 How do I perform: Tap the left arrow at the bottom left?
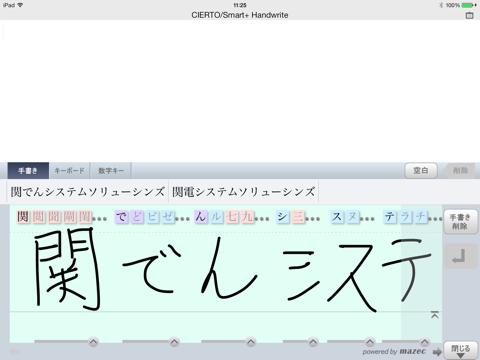pos(14,351)
